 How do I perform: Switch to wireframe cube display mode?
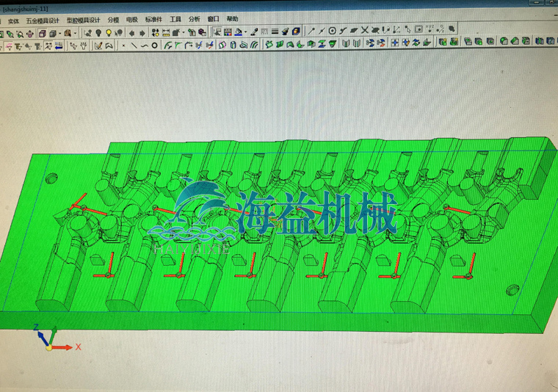click(x=43, y=34)
